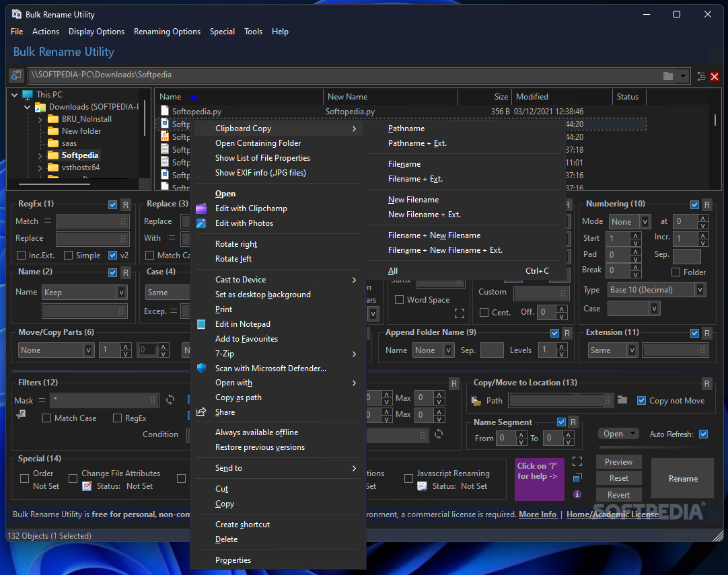Click the R reset icon for Copy/Move to Location
728x575 pixels.
pos(706,384)
